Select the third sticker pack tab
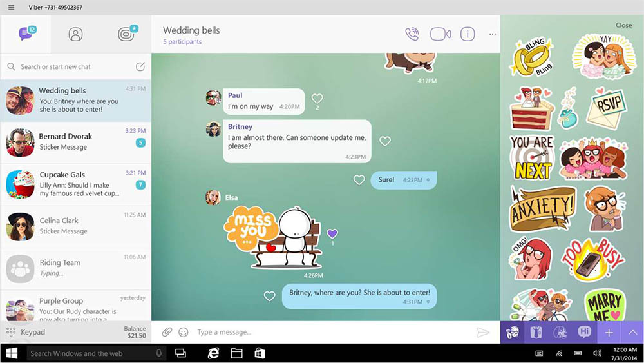 (560, 332)
